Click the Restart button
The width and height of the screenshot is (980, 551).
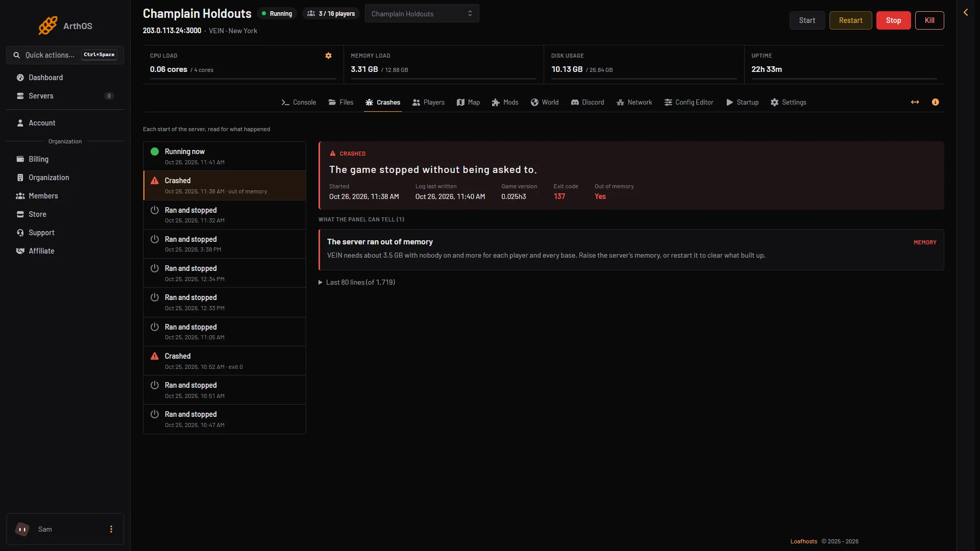[850, 20]
